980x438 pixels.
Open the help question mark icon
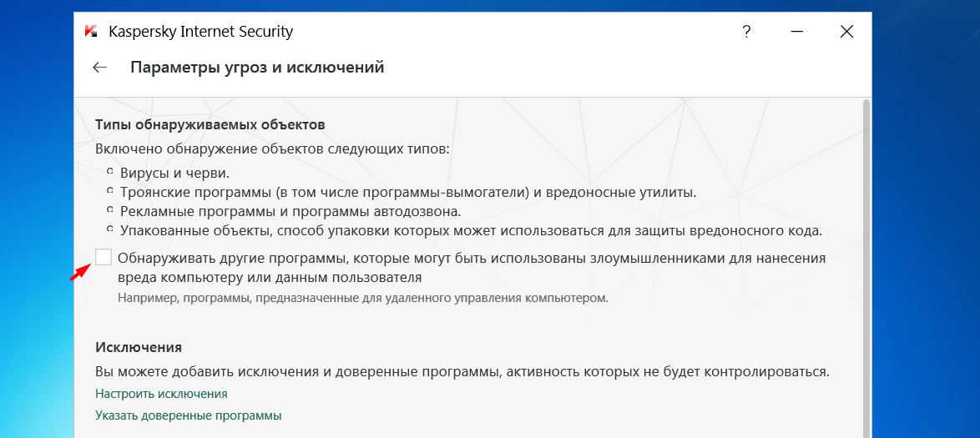click(x=746, y=32)
